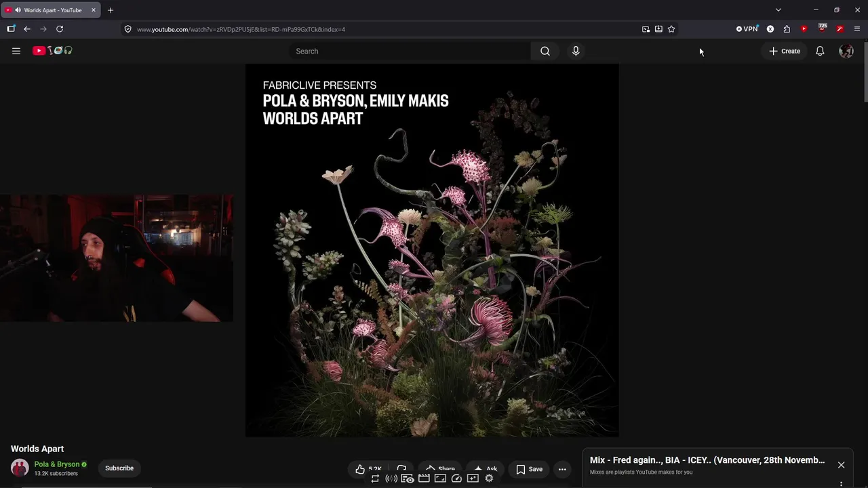Viewport: 868px width, 488px height.
Task: Open the Create menu
Action: click(x=785, y=51)
